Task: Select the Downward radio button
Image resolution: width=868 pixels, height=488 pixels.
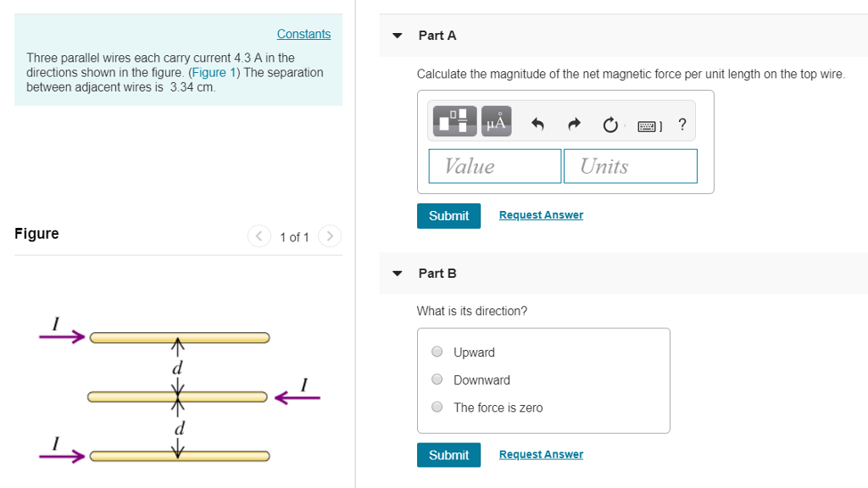Action: [437, 379]
